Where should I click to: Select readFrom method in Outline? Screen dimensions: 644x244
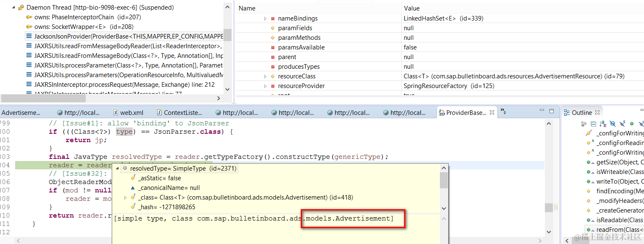click(615, 230)
